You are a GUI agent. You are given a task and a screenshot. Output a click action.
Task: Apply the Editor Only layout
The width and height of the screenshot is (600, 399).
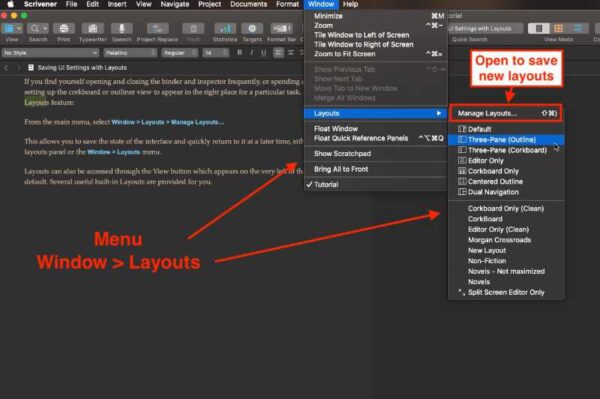point(506,161)
